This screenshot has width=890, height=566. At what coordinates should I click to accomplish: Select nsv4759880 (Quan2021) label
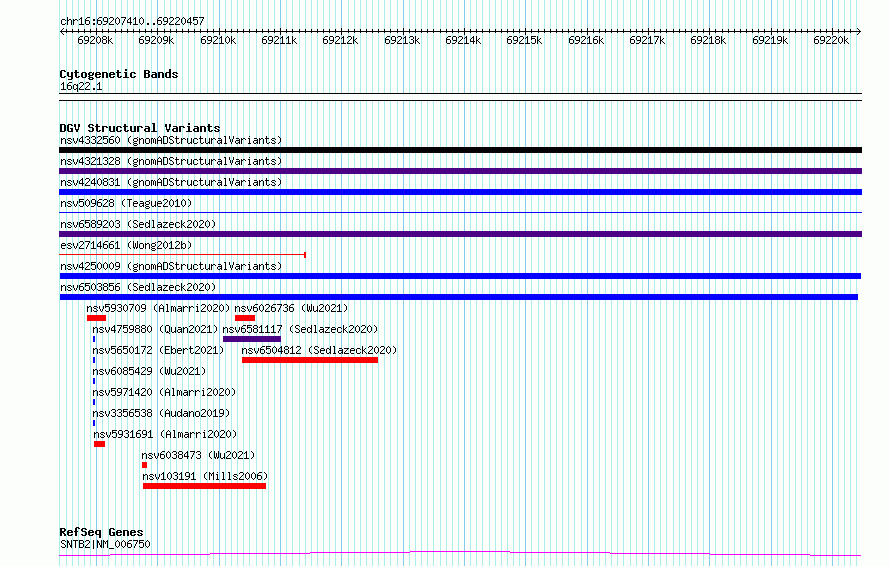coord(156,329)
